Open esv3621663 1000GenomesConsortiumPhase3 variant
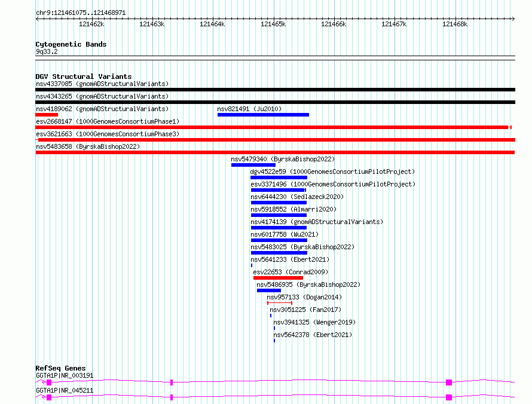This screenshot has width=532, height=404. pos(108,134)
